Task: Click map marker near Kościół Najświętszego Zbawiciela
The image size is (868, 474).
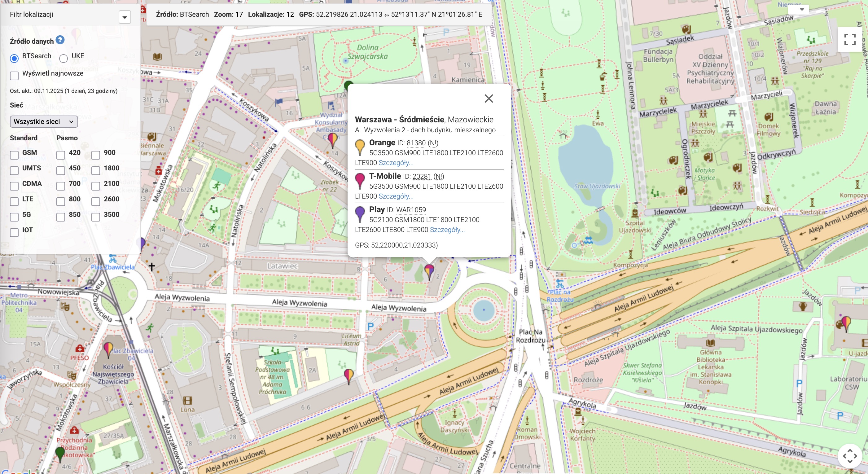Action: 108,348
